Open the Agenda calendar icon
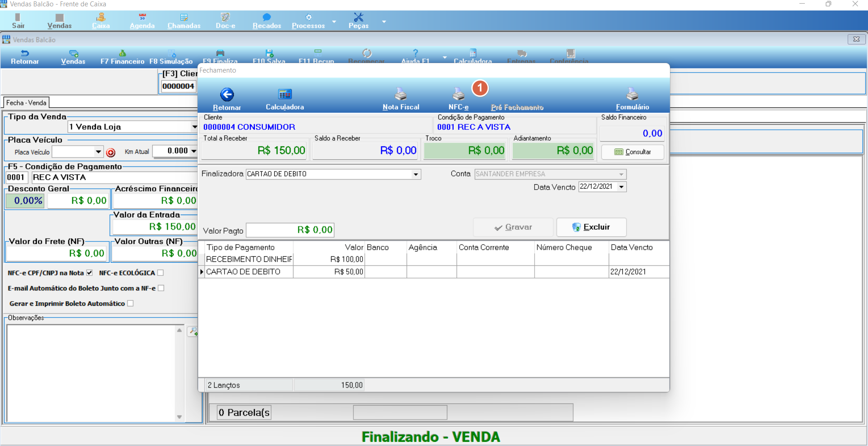The width and height of the screenshot is (868, 446). point(142,21)
